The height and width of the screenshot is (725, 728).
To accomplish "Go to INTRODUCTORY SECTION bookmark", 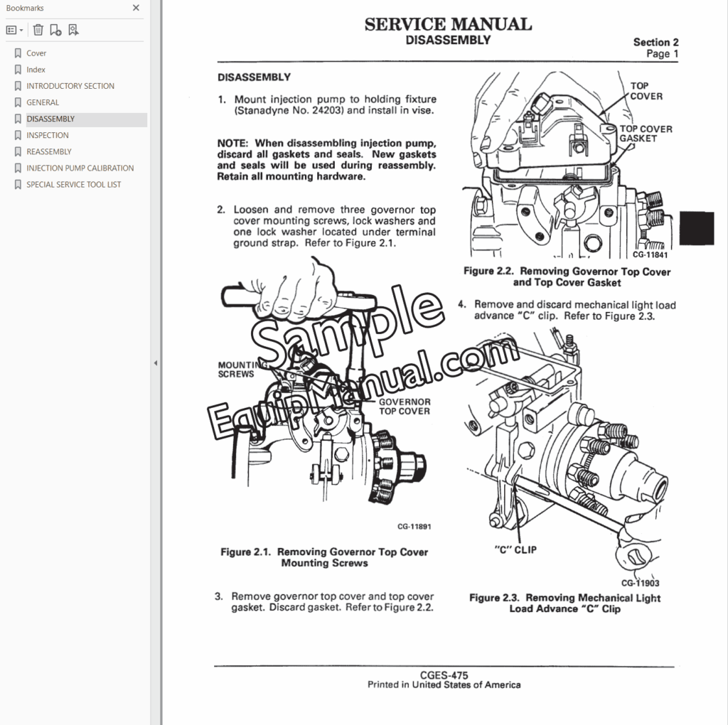I will [x=70, y=86].
